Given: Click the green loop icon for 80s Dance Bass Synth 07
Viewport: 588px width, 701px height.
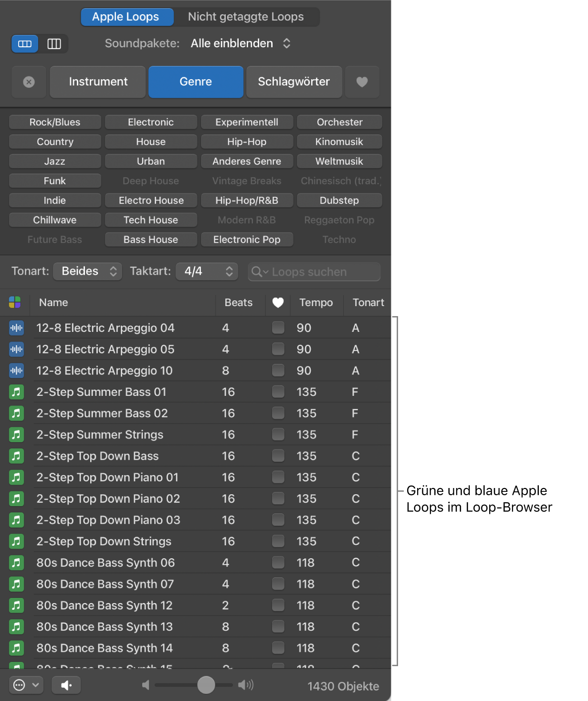Looking at the screenshot, I should (16, 584).
